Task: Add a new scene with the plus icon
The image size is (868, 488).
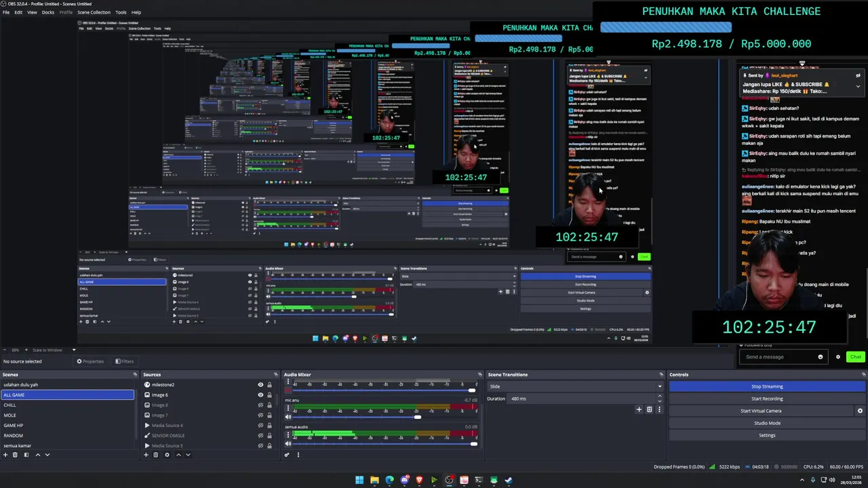Action: pyautogui.click(x=5, y=455)
